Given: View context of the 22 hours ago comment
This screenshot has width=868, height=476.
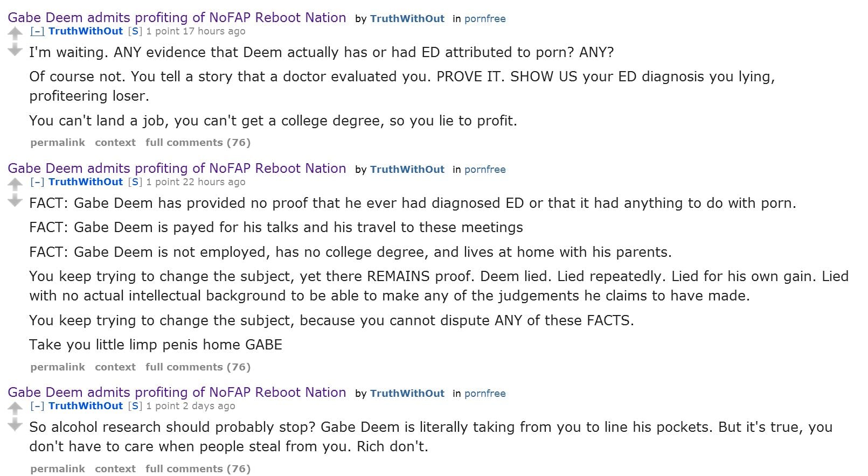Looking at the screenshot, I should pyautogui.click(x=115, y=367).
